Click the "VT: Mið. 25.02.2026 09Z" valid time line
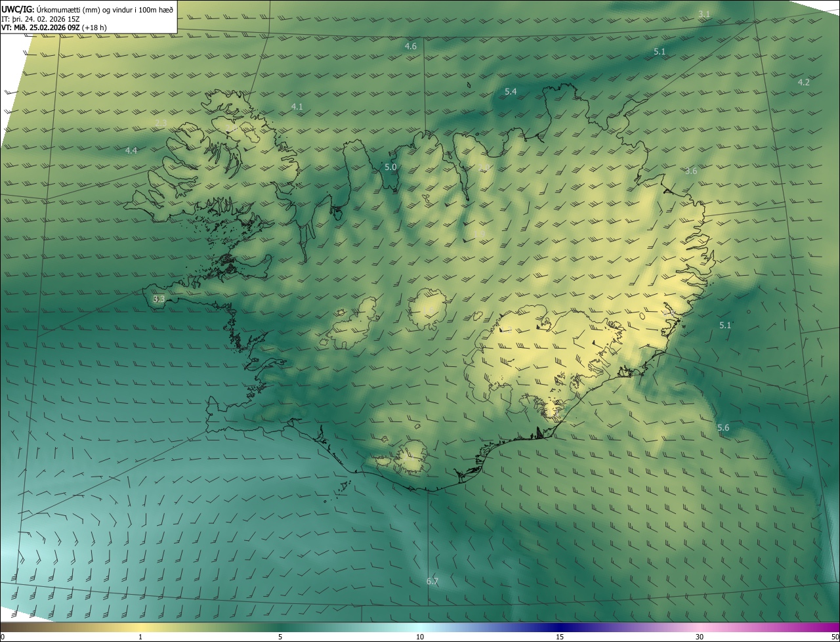The height and width of the screenshot is (642, 840). (54, 29)
